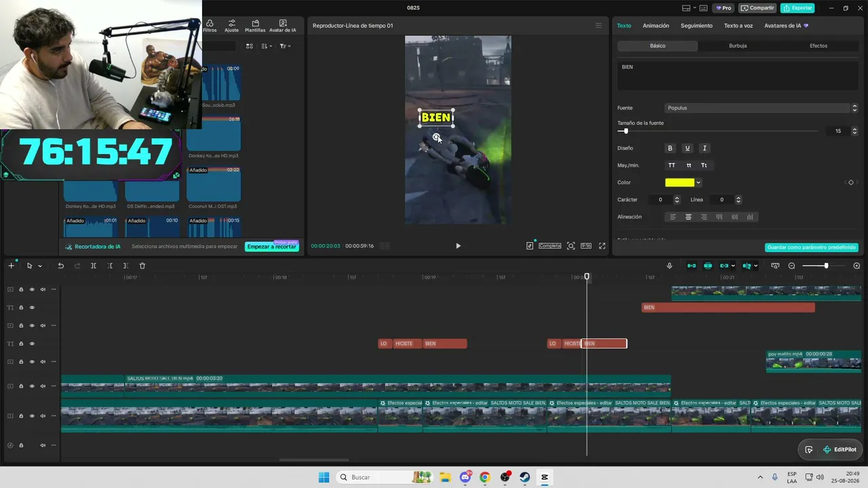Open the Texto a voz tab
Image resolution: width=868 pixels, height=488 pixels.
click(x=738, y=26)
